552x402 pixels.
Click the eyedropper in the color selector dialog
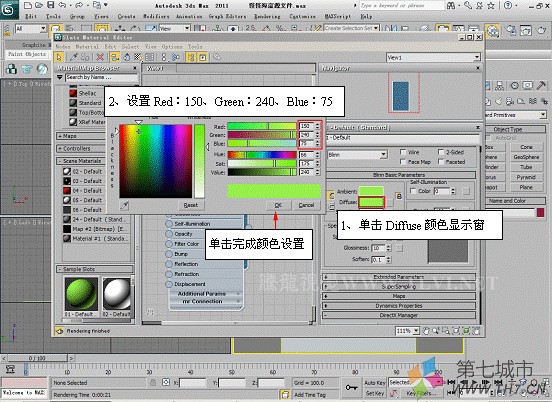tap(125, 205)
